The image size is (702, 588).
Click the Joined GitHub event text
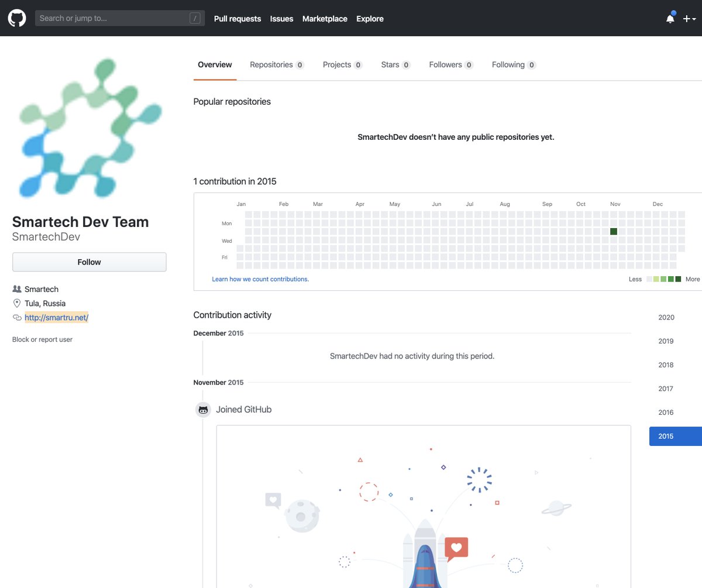coord(244,410)
